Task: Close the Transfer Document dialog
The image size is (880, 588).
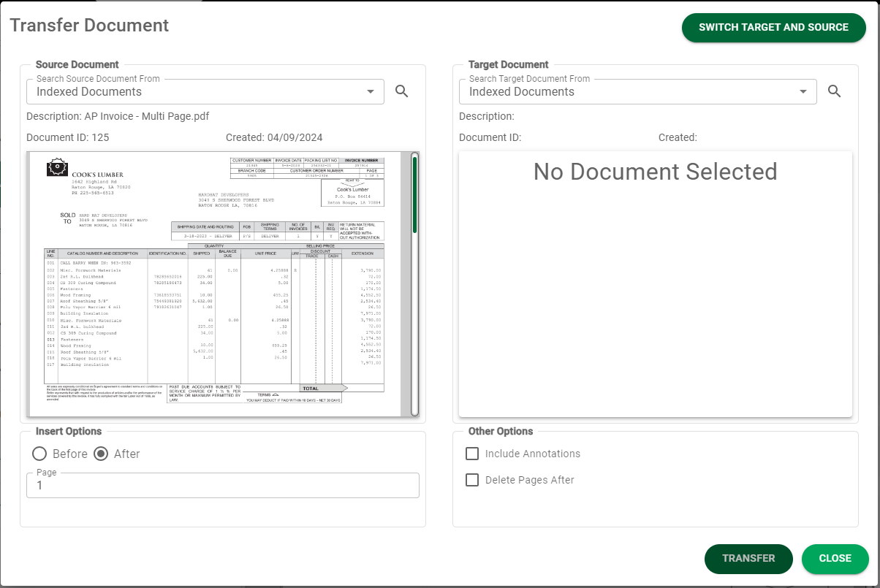Action: (x=835, y=558)
